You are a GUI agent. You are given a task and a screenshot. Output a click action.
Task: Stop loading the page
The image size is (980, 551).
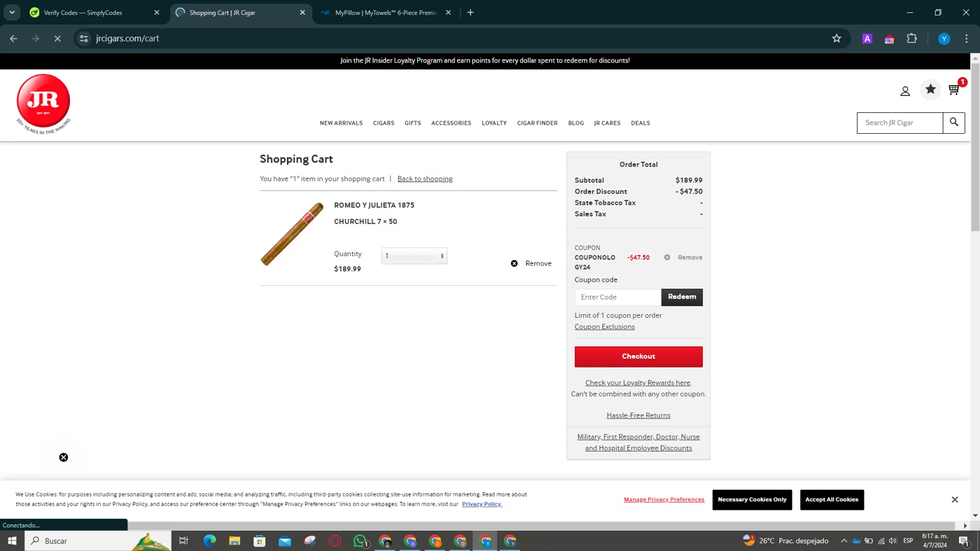pyautogui.click(x=57, y=39)
